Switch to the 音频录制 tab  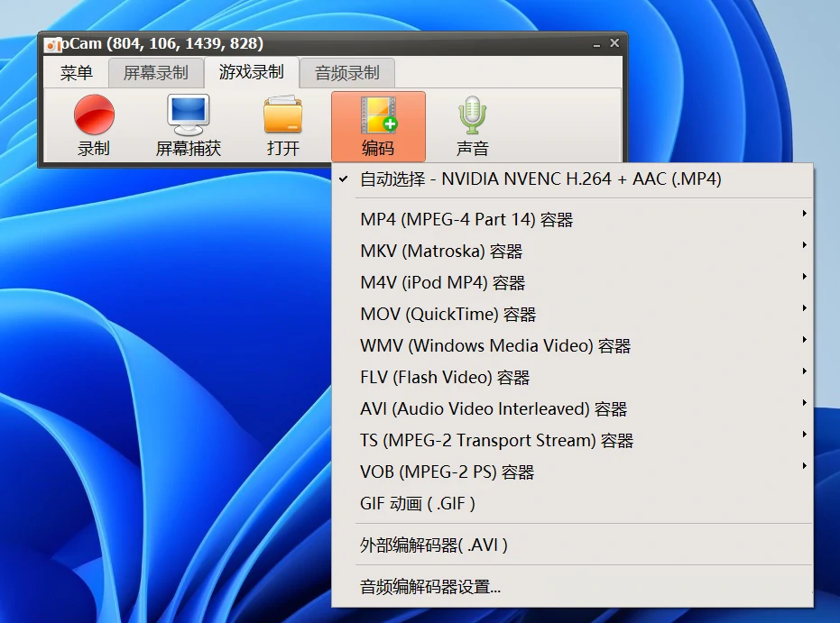pos(347,73)
